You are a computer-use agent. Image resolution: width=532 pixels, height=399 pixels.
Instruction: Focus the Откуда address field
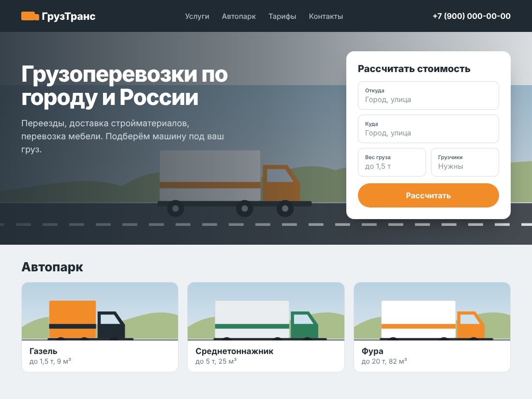coord(428,95)
